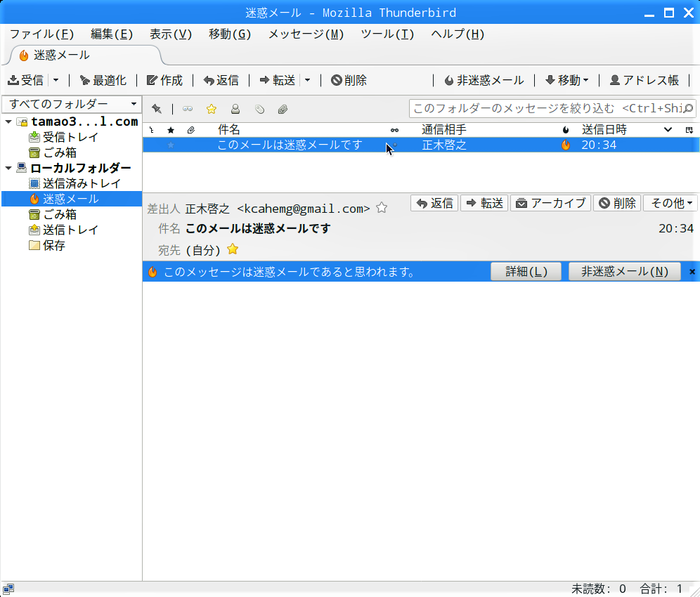700x597 pixels.
Task: Open the ツール(T) menu
Action: click(387, 34)
